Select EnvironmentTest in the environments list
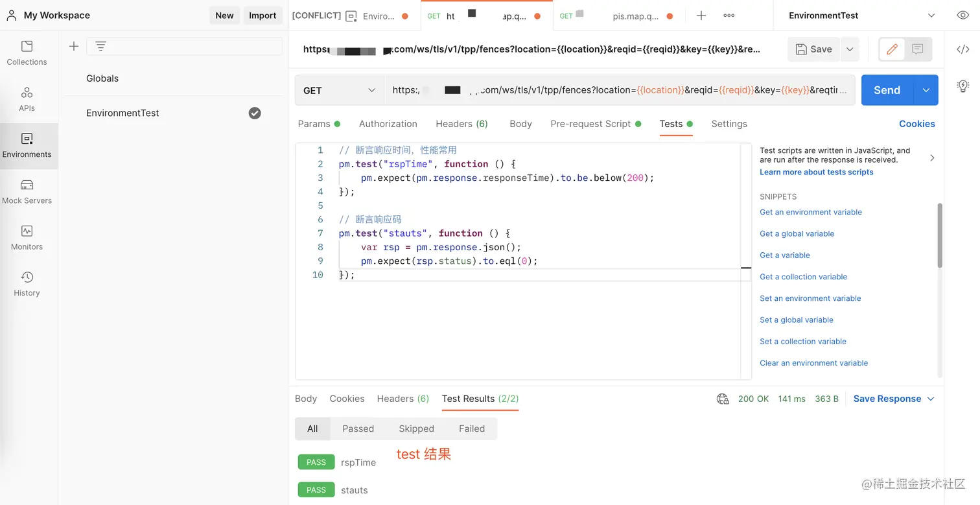980x505 pixels. [122, 113]
